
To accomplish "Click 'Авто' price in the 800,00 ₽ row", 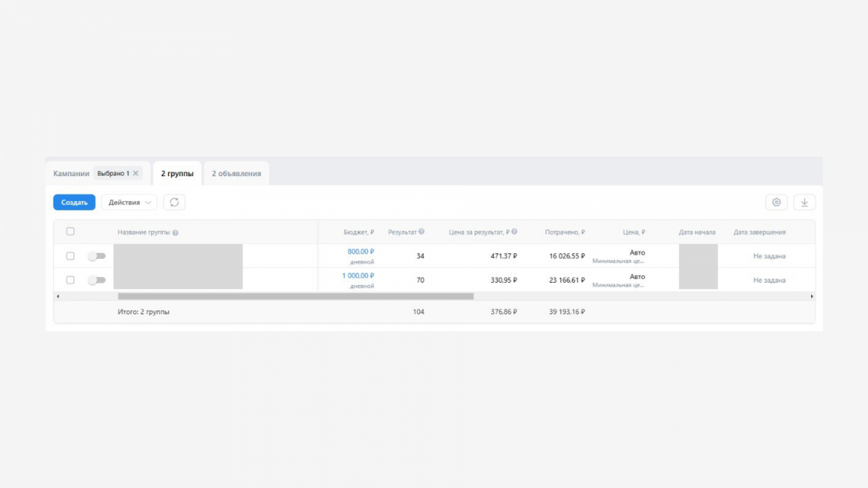I will point(637,253).
